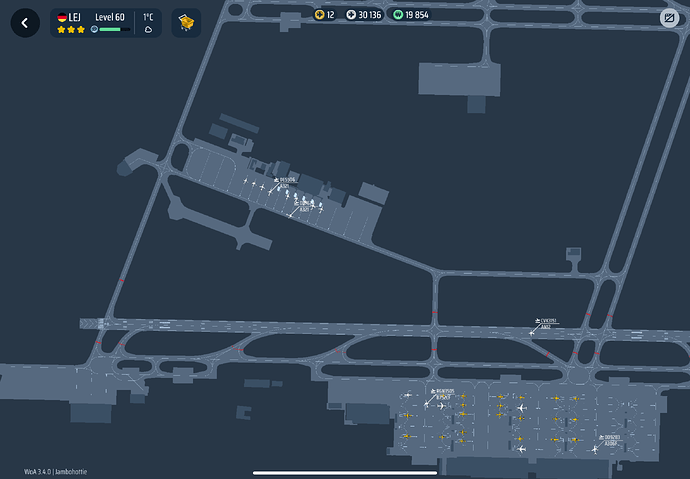
Task: Tap the gold airplane coin counter showing 12
Action: pos(327,15)
